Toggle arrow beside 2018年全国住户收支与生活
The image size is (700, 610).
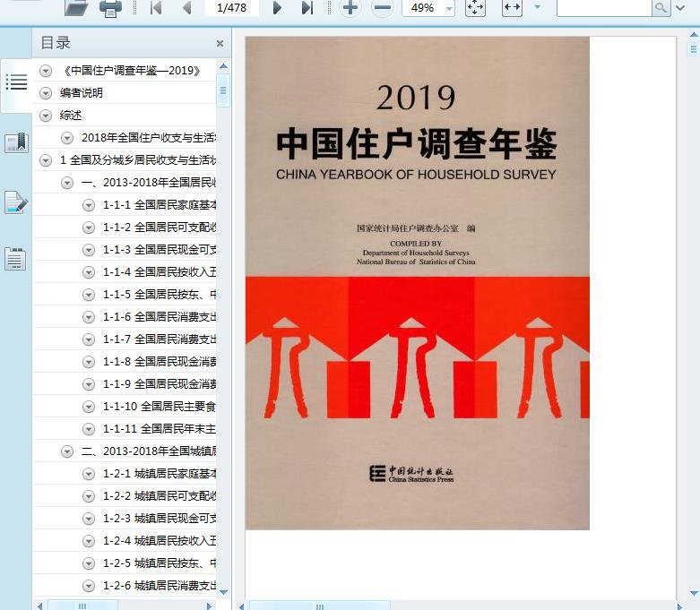point(67,138)
